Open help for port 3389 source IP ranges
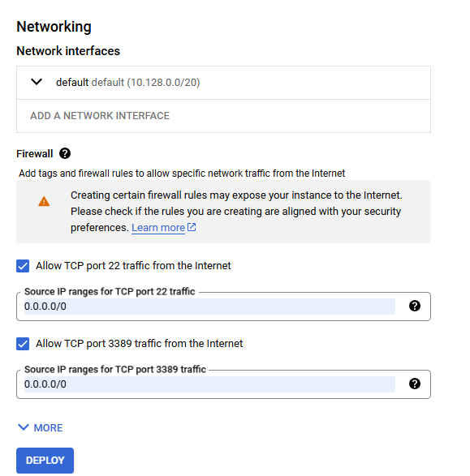The image size is (470, 476). (x=415, y=384)
